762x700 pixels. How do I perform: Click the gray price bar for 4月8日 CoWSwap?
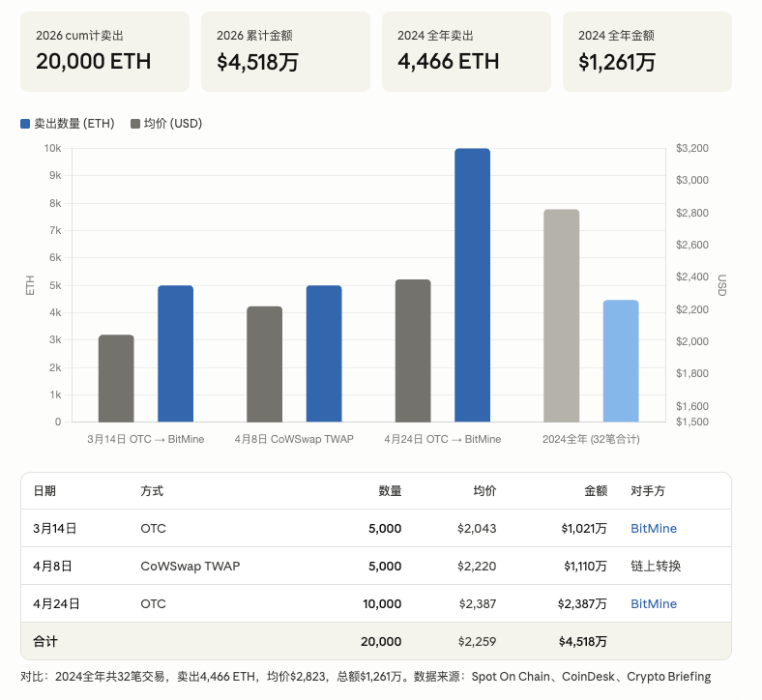coord(264,365)
